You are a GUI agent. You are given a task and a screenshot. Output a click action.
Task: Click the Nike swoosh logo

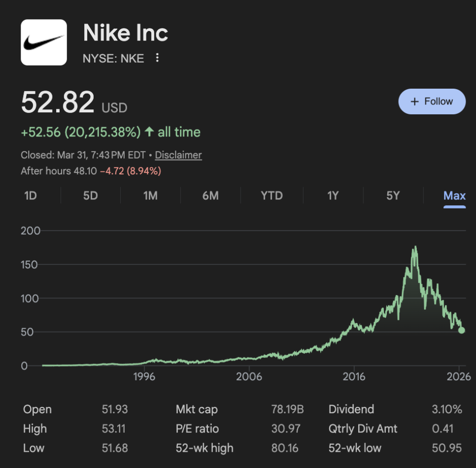point(43,42)
